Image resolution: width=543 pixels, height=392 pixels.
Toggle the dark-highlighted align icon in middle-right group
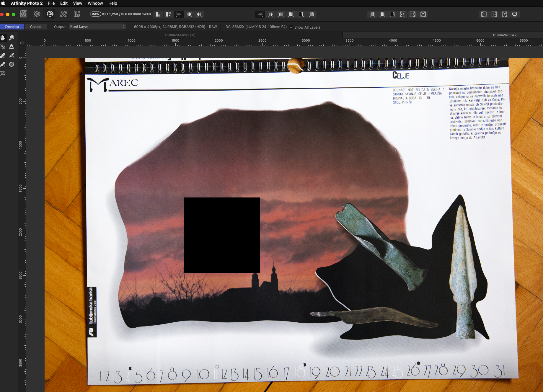tap(392, 14)
